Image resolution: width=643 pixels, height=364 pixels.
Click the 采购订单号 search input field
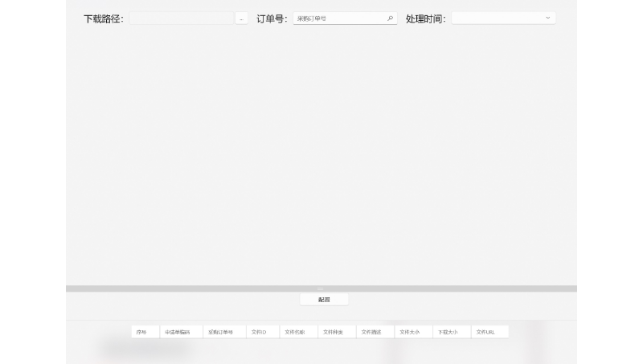[339, 18]
